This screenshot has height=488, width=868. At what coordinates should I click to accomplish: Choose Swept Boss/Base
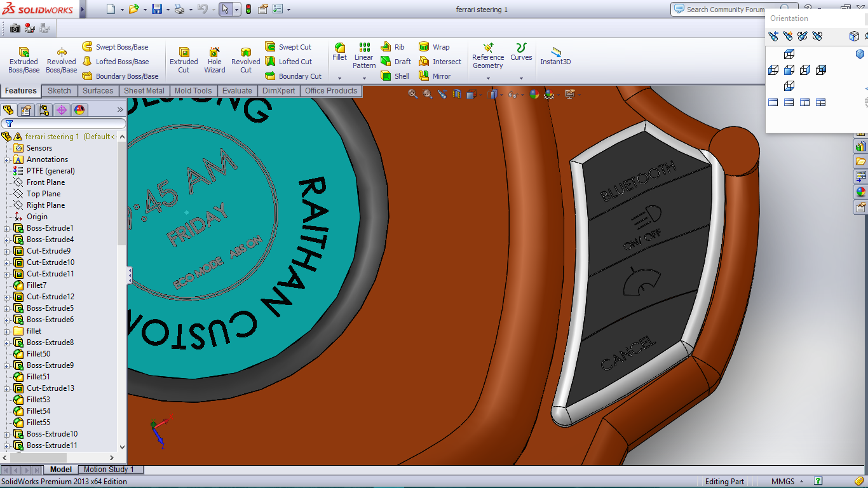click(x=115, y=47)
